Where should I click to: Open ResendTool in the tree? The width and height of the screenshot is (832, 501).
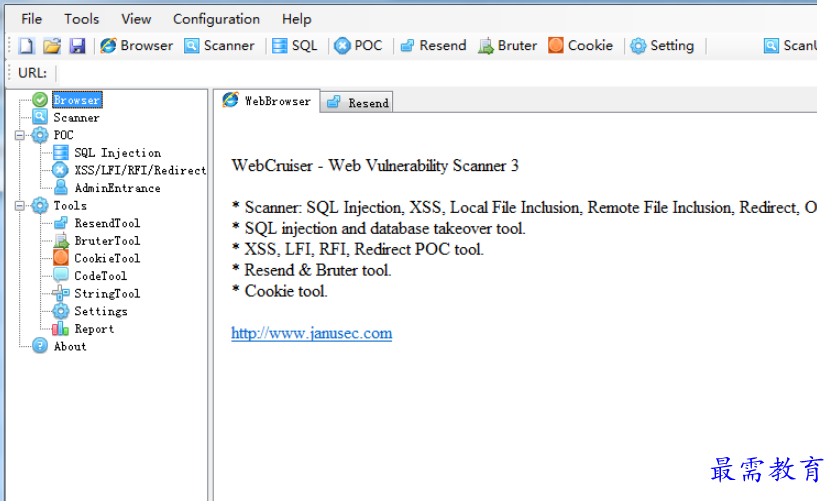coord(107,223)
